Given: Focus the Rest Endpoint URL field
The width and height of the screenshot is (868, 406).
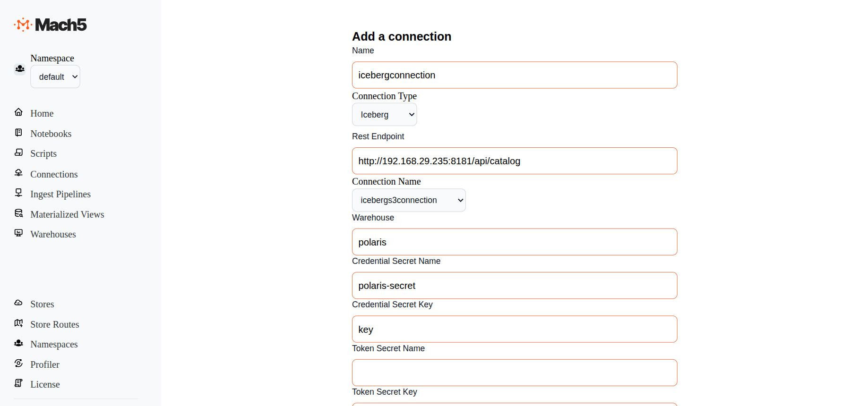Looking at the screenshot, I should click(514, 161).
